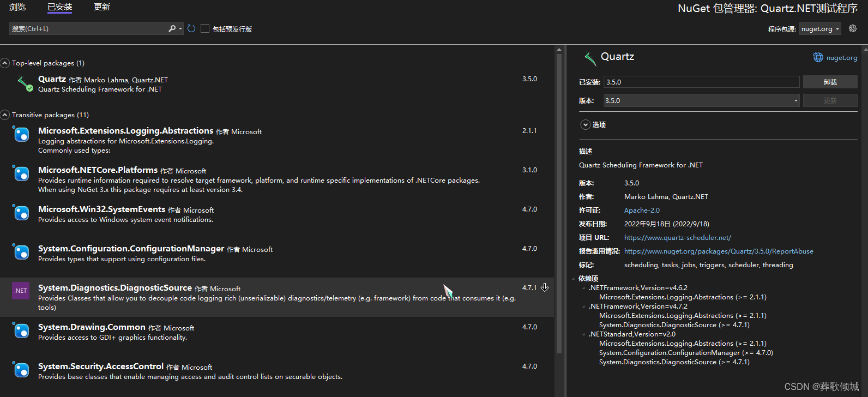This screenshot has height=397, width=868.
Task: Click the .NET icon of System.Diagnostics.DiagnosticSource
Action: (21, 291)
